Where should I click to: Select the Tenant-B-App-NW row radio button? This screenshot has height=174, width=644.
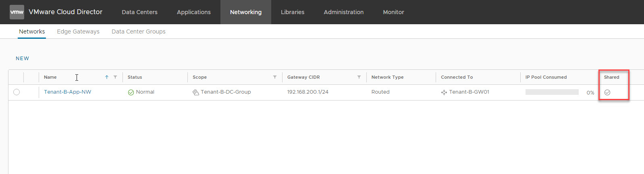(17, 92)
